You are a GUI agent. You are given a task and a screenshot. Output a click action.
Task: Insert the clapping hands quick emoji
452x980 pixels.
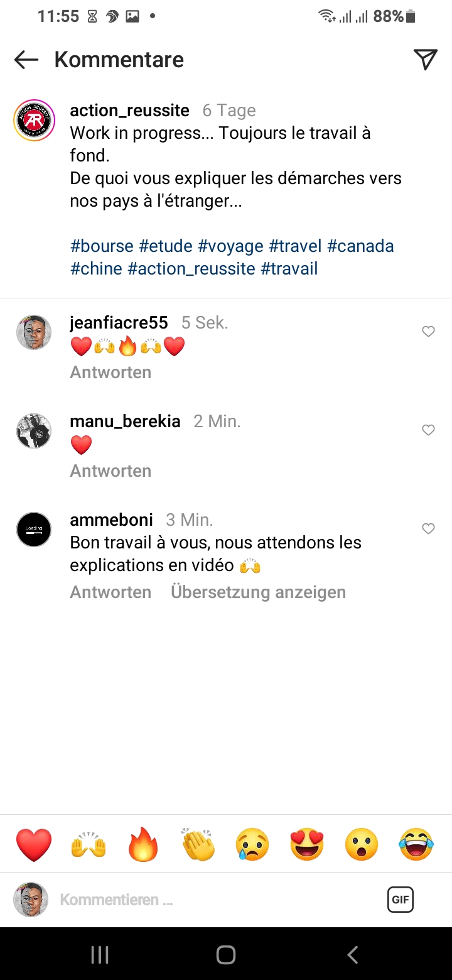pos(198,844)
